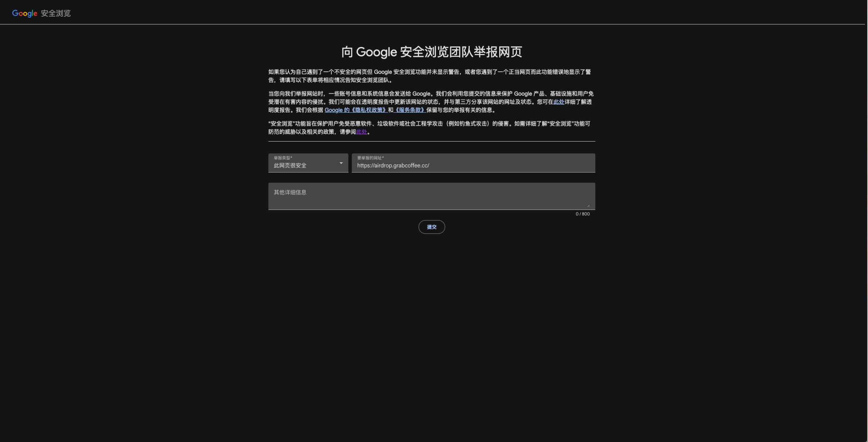Click the resize handle of the details textarea
Screen dimensions: 868x442
589,205
